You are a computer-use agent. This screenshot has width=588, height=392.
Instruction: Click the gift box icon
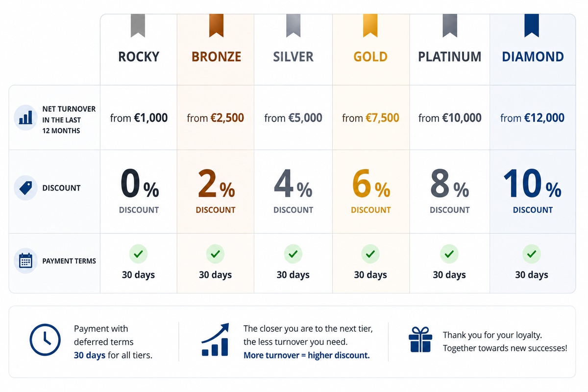pos(420,340)
